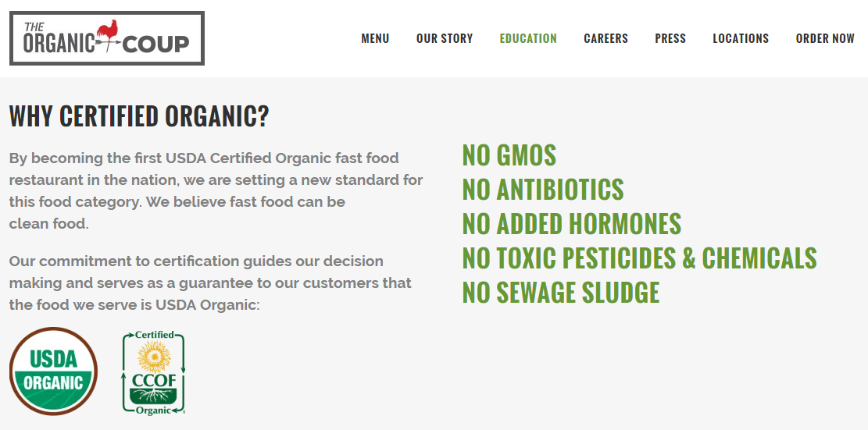Click the red rooster icon in logo
The image size is (868, 430).
click(x=108, y=31)
